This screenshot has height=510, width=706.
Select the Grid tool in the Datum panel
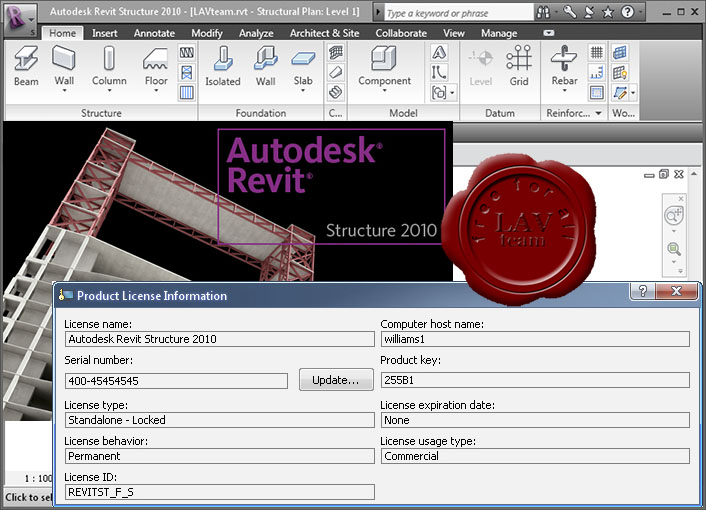coord(519,66)
